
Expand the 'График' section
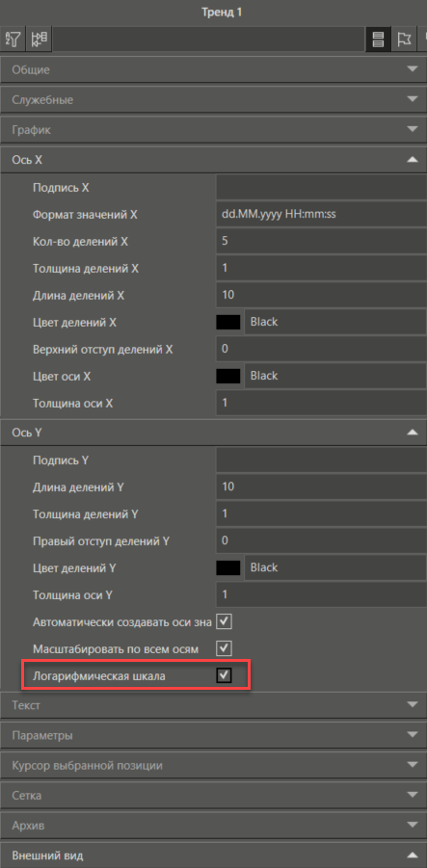(213, 130)
